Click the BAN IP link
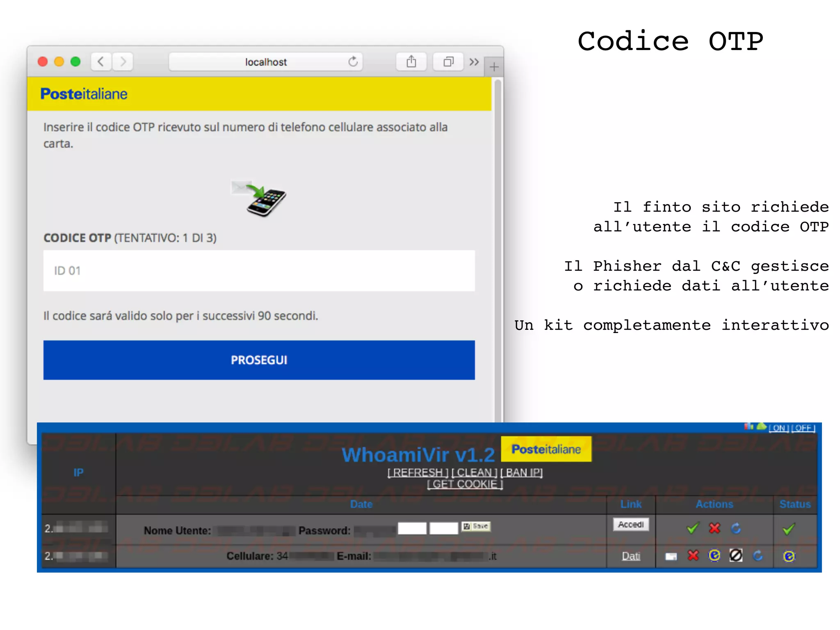 coord(521,472)
